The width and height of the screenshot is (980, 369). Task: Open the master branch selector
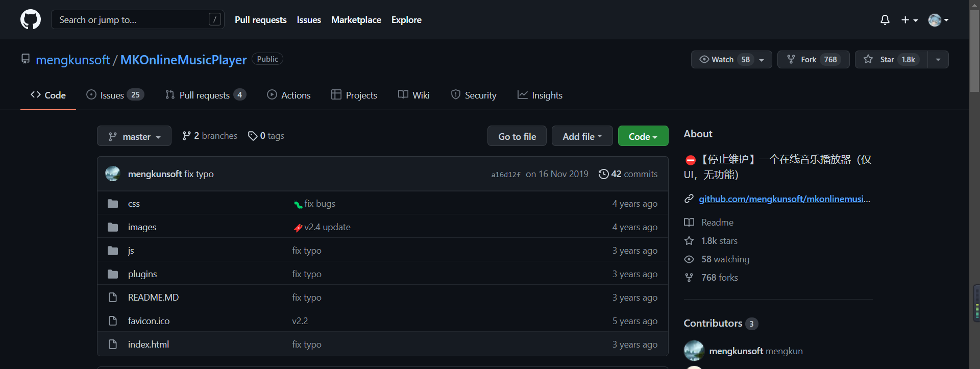pos(134,136)
